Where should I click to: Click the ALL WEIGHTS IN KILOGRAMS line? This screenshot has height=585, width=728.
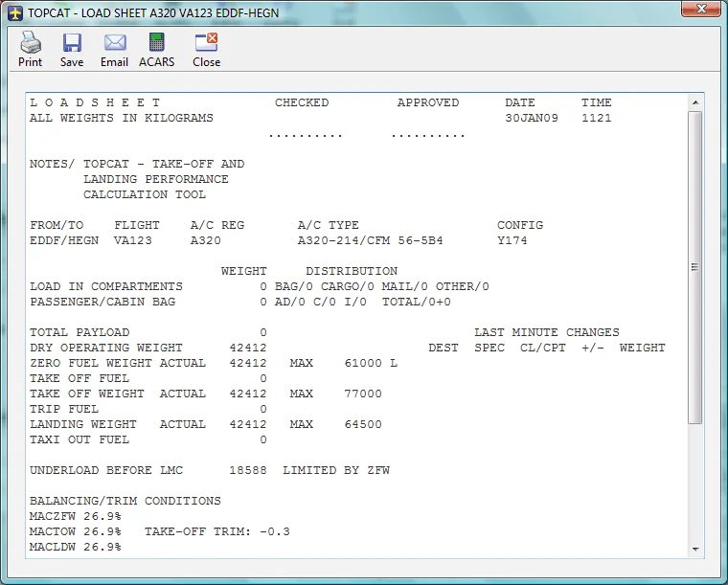click(122, 118)
